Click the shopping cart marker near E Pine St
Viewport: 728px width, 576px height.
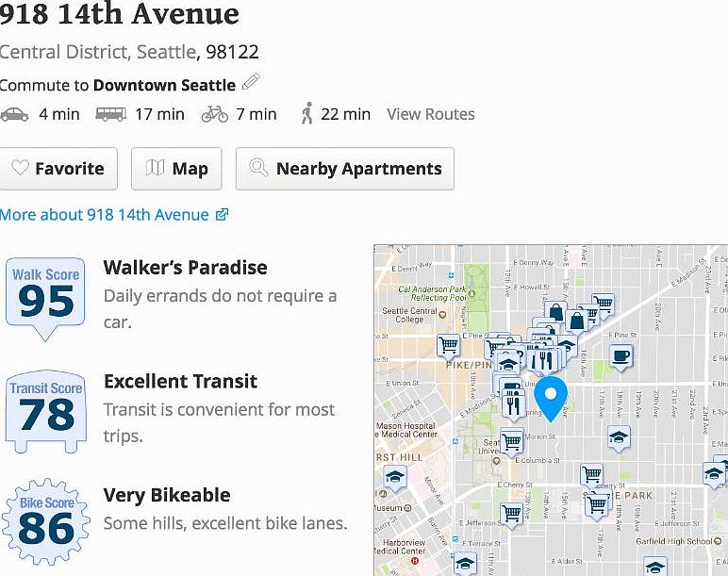[448, 346]
